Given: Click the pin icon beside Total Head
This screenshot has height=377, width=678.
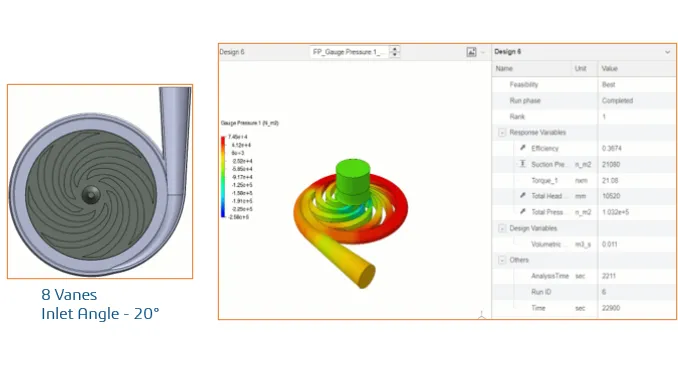Looking at the screenshot, I should [x=523, y=195].
